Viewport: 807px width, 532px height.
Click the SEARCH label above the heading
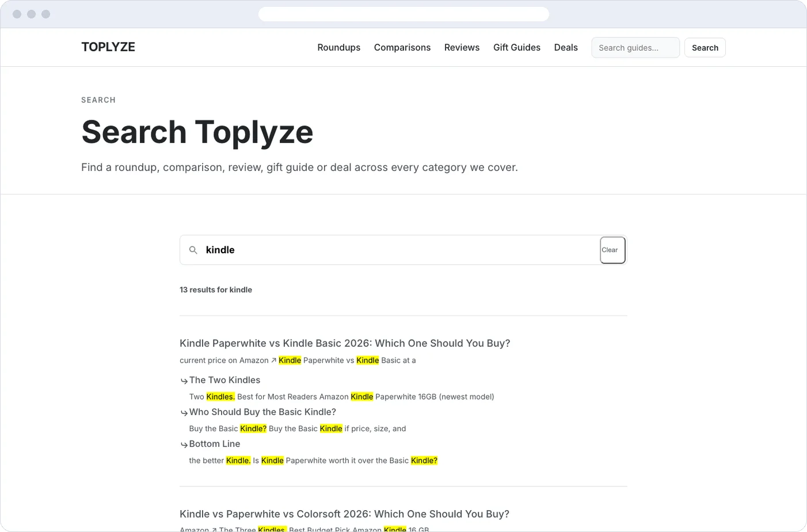98,100
